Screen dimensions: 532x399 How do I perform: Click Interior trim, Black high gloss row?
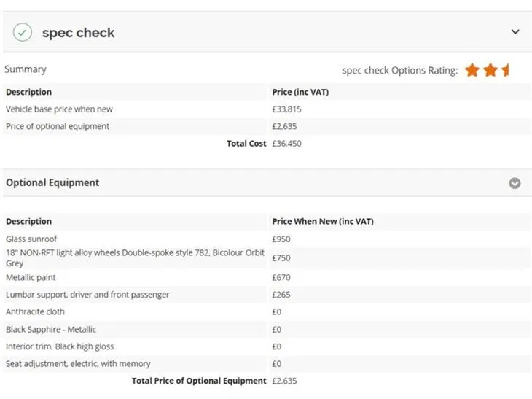(267, 346)
